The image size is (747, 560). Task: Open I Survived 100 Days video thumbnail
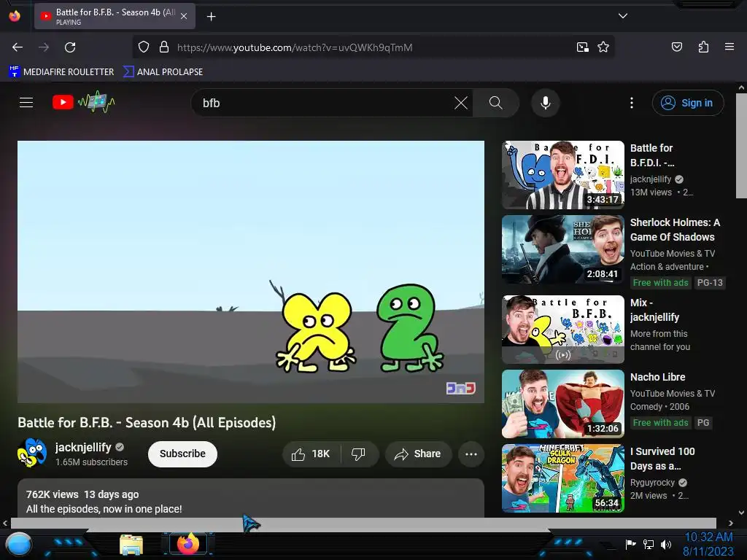point(563,478)
